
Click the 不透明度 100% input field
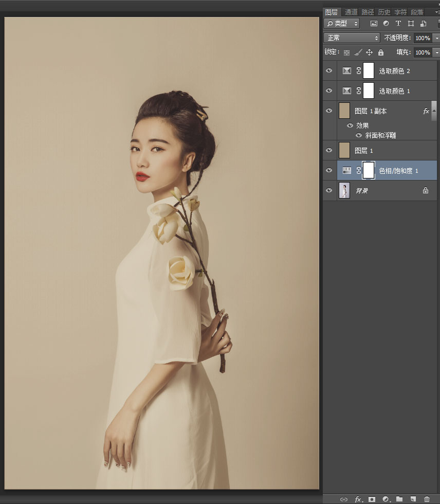(x=423, y=38)
